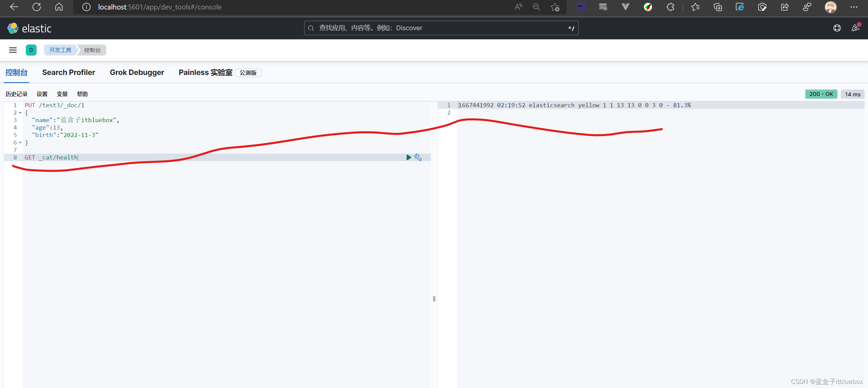This screenshot has width=868, height=388.
Task: Open browser settings ellipsis menu
Action: [854, 7]
